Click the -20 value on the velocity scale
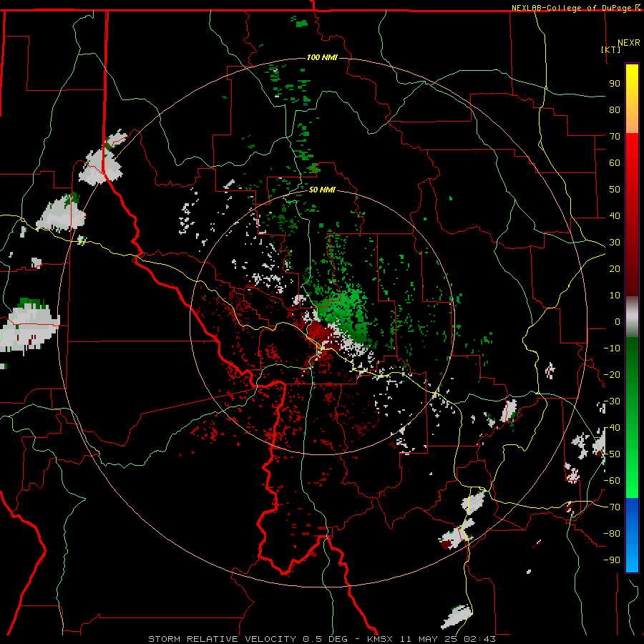 (612, 374)
